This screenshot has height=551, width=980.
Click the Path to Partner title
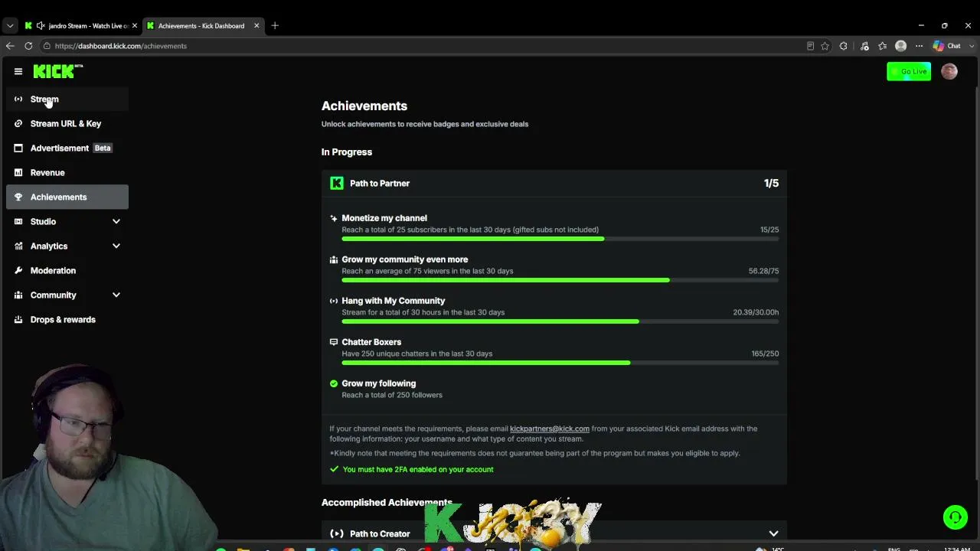[x=380, y=183]
